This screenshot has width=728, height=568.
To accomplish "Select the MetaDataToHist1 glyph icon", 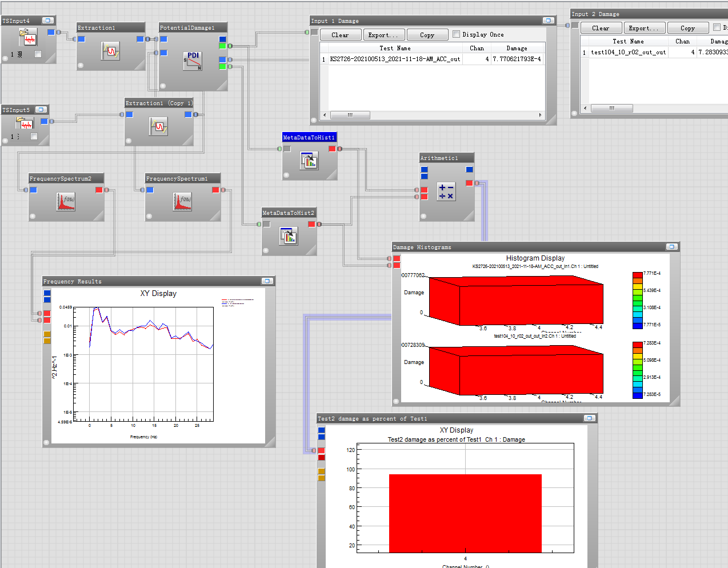I will (x=310, y=161).
